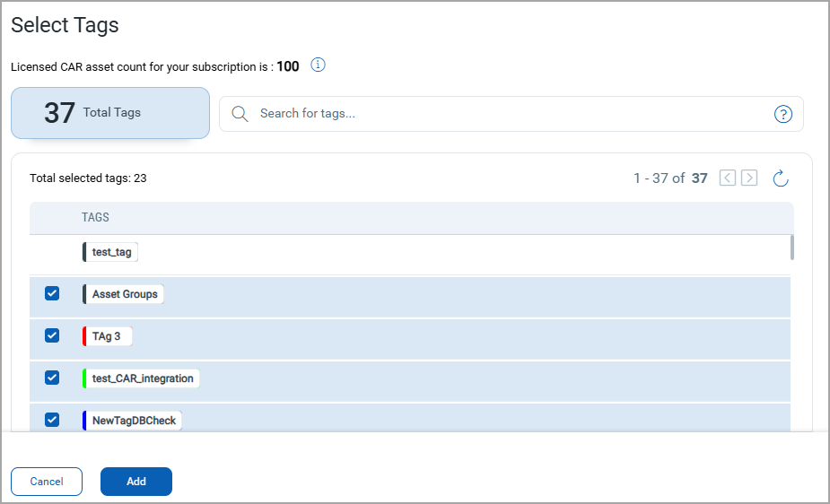Cancel the Select Tags dialog
Viewport: 830px width, 504px height.
pyautogui.click(x=47, y=482)
